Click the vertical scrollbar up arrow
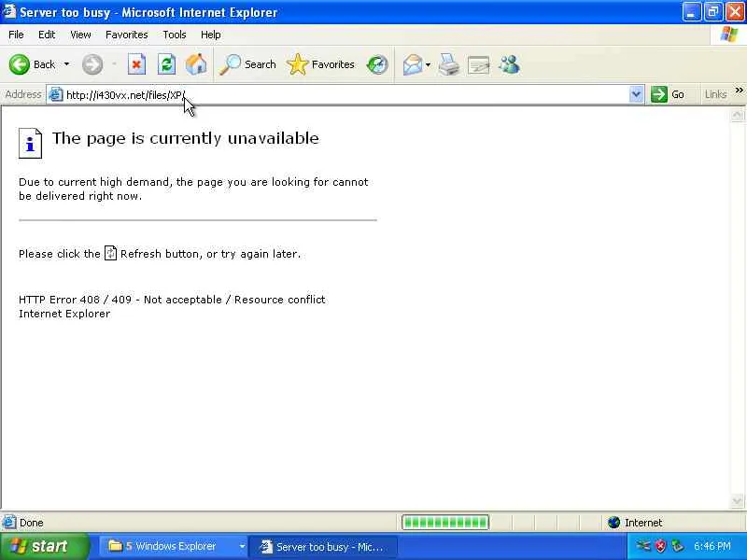747x560 pixels. 737,115
